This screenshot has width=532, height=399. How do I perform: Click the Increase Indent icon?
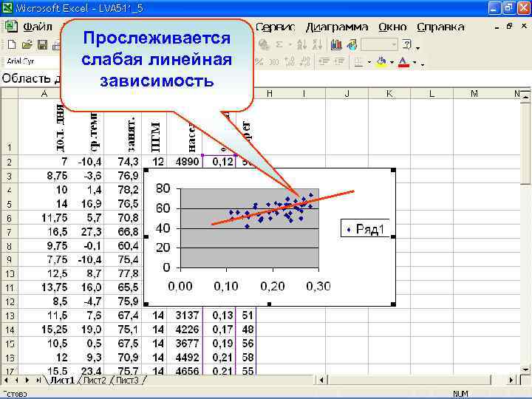point(340,62)
